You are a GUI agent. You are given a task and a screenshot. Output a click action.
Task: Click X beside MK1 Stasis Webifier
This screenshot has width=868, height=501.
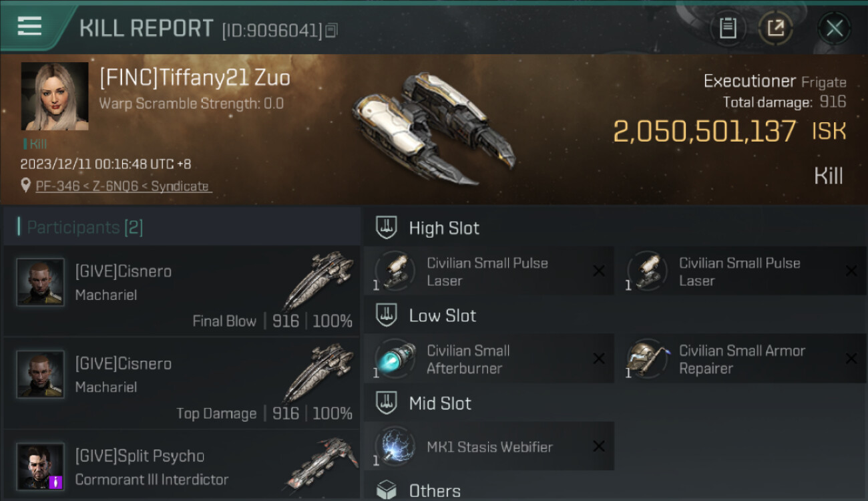599,446
